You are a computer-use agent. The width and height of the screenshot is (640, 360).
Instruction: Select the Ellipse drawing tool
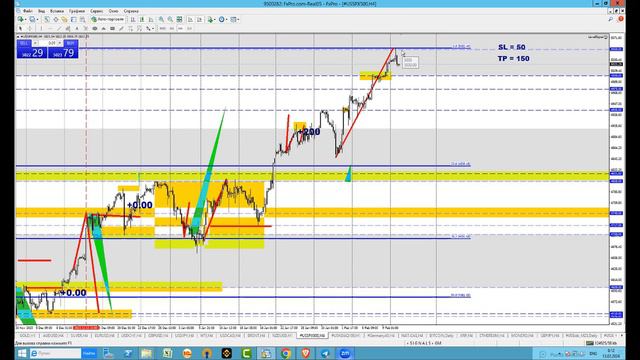pos(94,29)
